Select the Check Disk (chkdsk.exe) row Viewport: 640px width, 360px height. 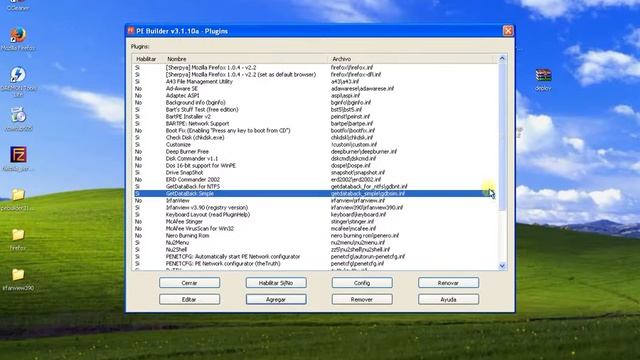(x=316, y=138)
